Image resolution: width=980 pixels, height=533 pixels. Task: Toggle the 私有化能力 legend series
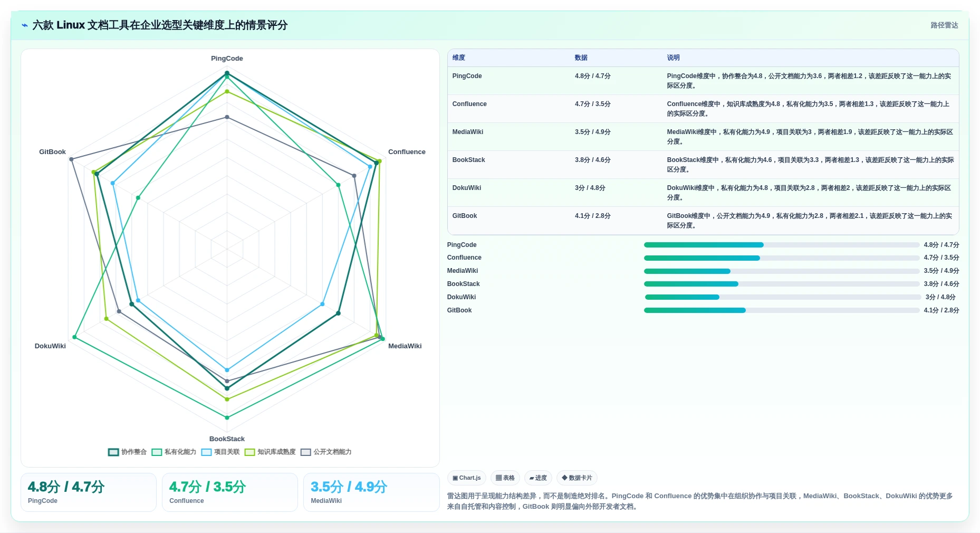point(174,452)
